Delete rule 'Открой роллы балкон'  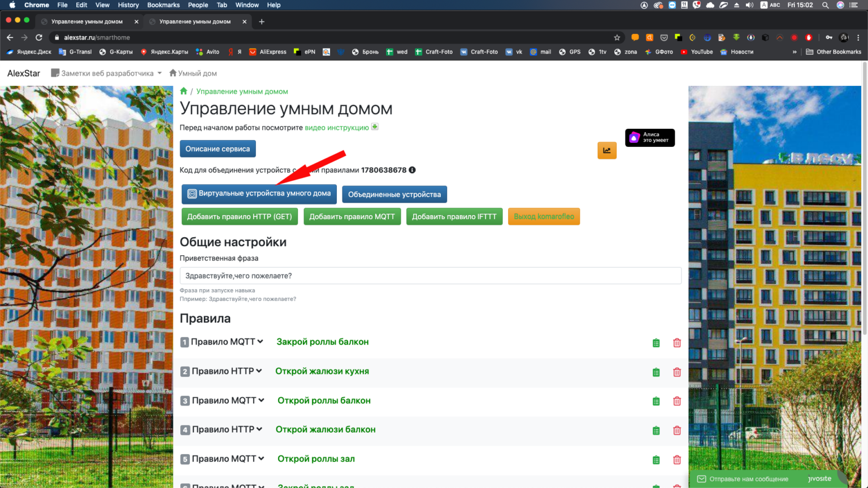(x=677, y=401)
